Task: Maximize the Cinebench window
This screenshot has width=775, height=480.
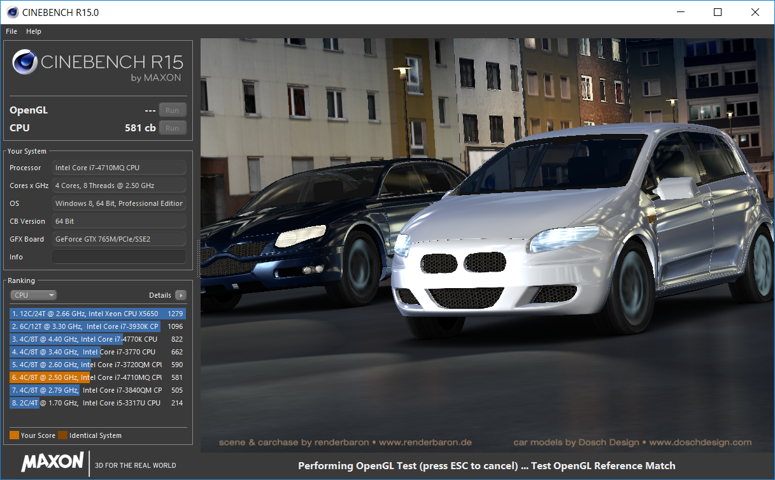Action: tap(718, 12)
